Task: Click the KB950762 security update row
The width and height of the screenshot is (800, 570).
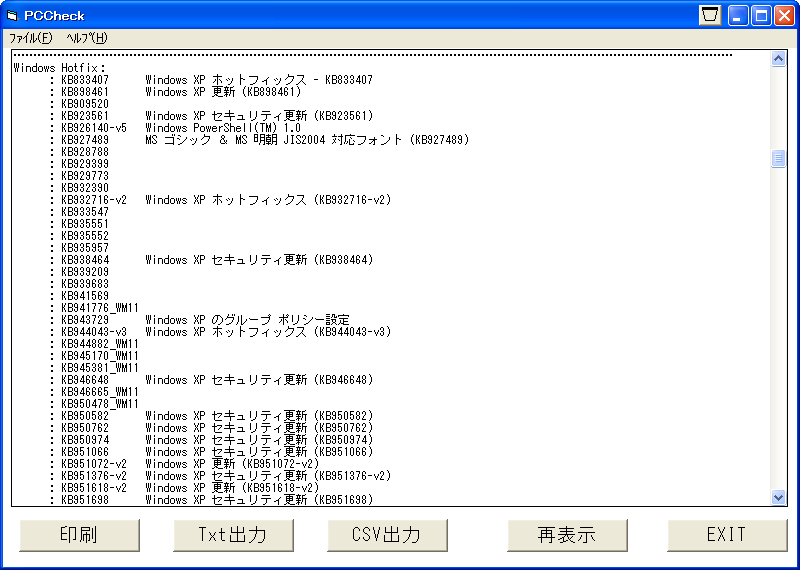Action: pos(211,428)
